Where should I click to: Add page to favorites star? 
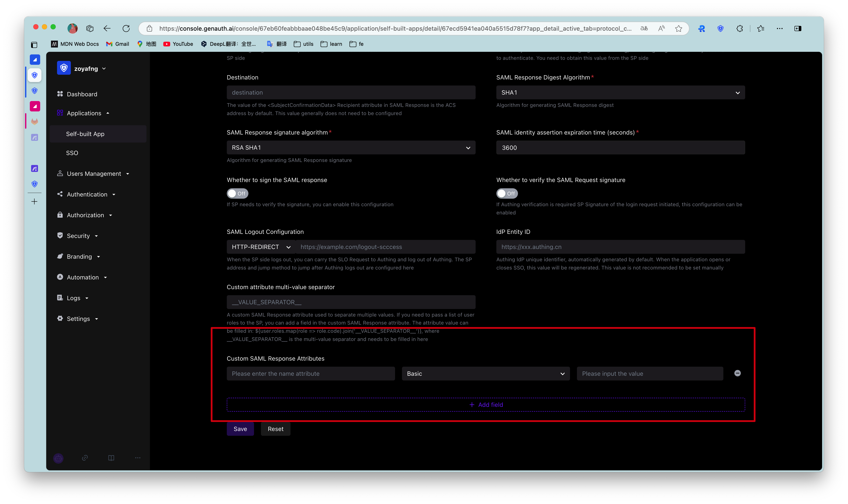678,29
